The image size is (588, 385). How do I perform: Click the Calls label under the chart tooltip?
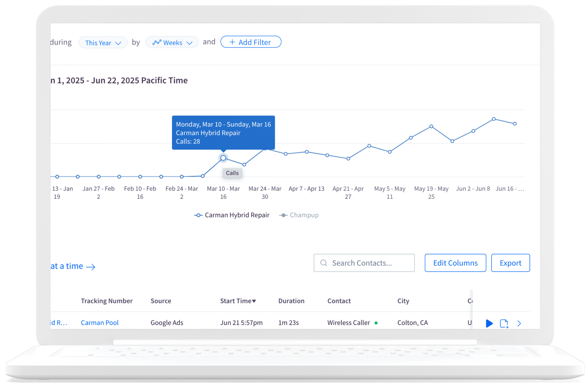coord(232,173)
